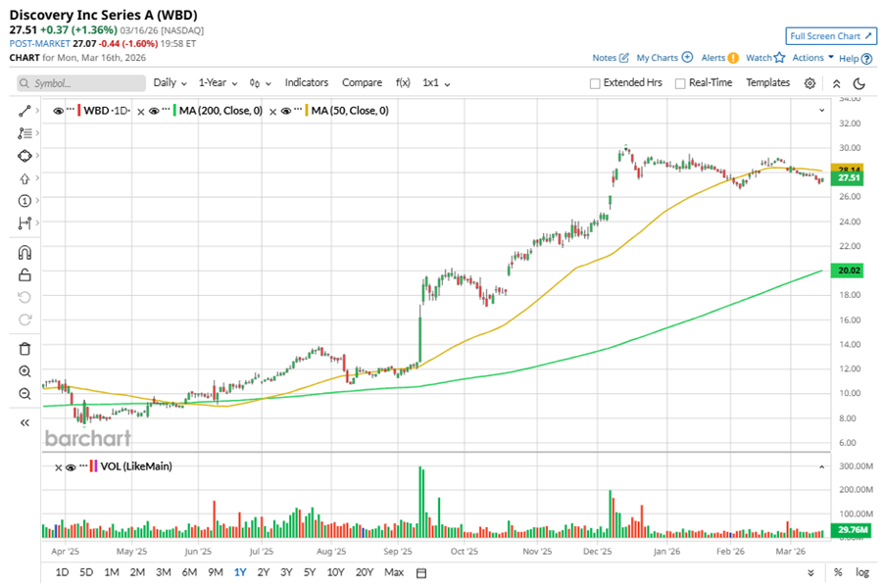The image size is (884, 588).
Task: Collapse header with double up chevron
Action: point(837,83)
